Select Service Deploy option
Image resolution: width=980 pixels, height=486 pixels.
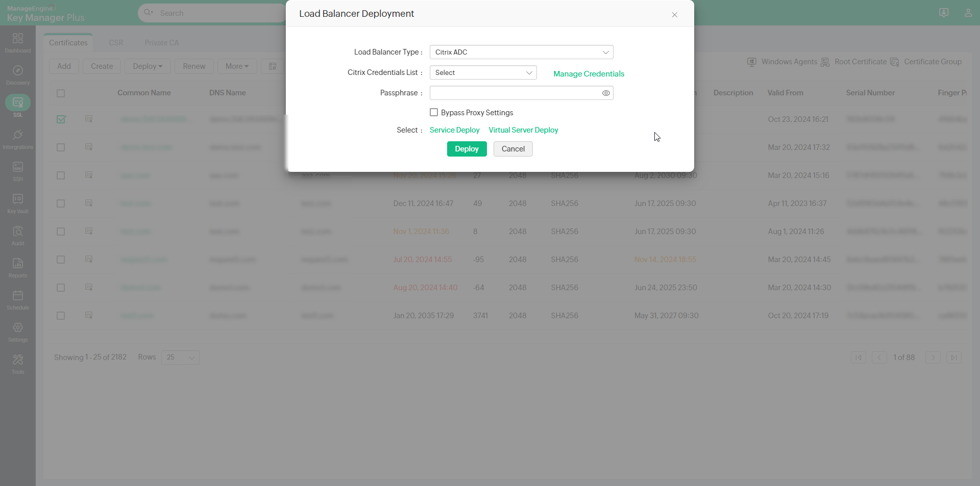pyautogui.click(x=455, y=131)
